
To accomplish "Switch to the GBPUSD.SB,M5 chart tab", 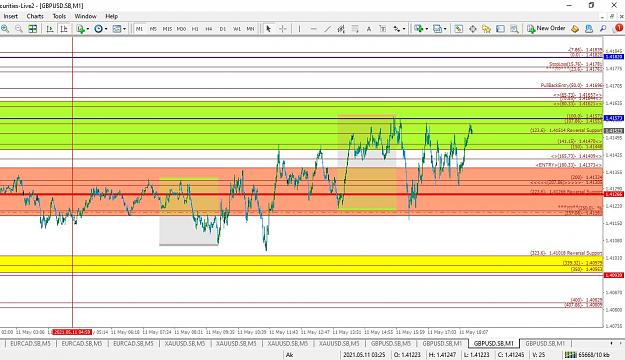I will tap(391, 343).
